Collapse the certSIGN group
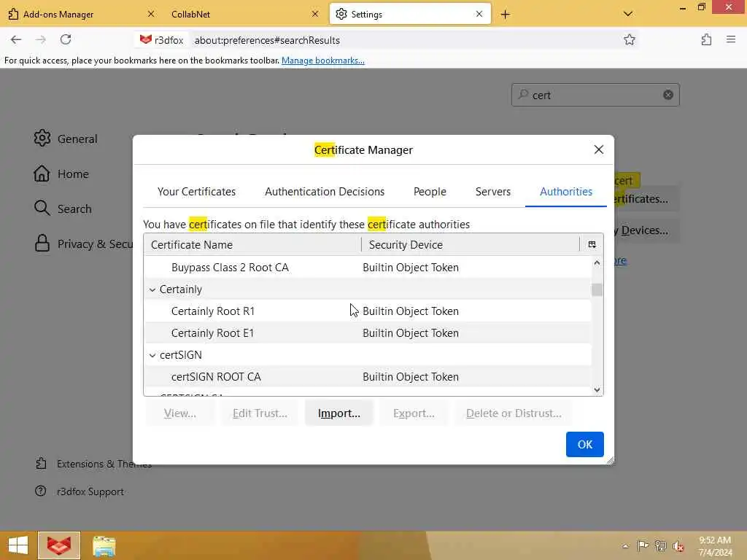 click(152, 355)
